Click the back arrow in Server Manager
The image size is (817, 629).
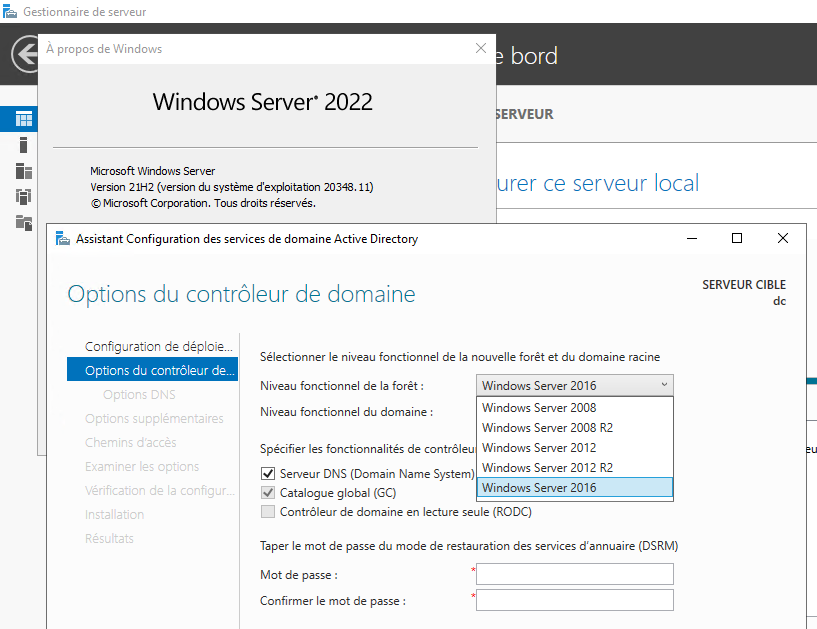click(x=25, y=54)
